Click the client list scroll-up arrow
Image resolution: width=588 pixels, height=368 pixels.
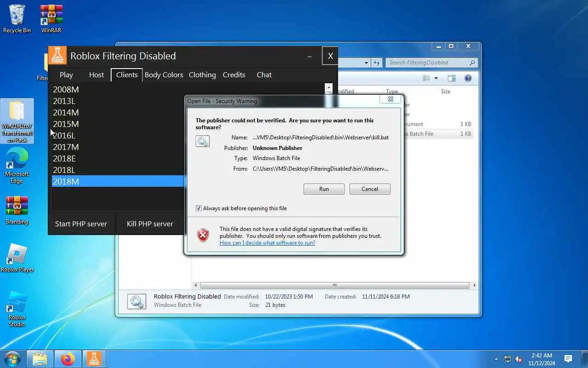pyautogui.click(x=328, y=87)
